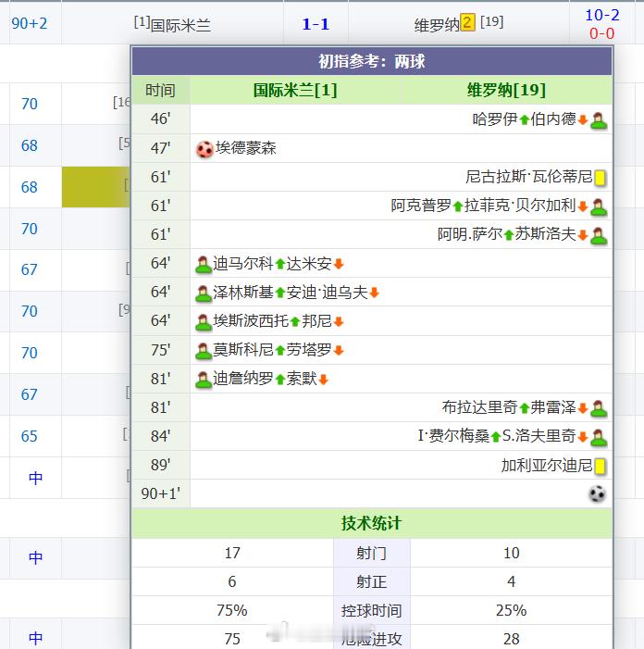Click the 国际米兰[1] popup column header
644x649 pixels.
coord(295,90)
